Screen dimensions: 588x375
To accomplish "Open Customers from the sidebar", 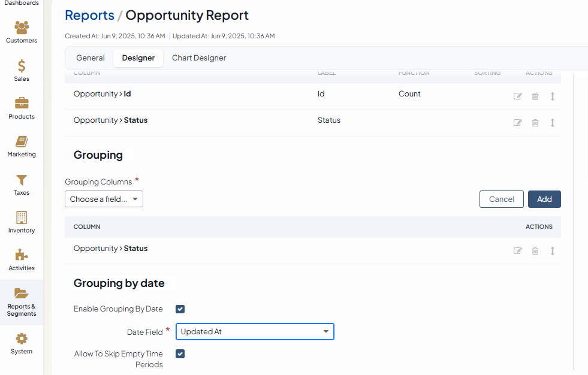I will [22, 32].
